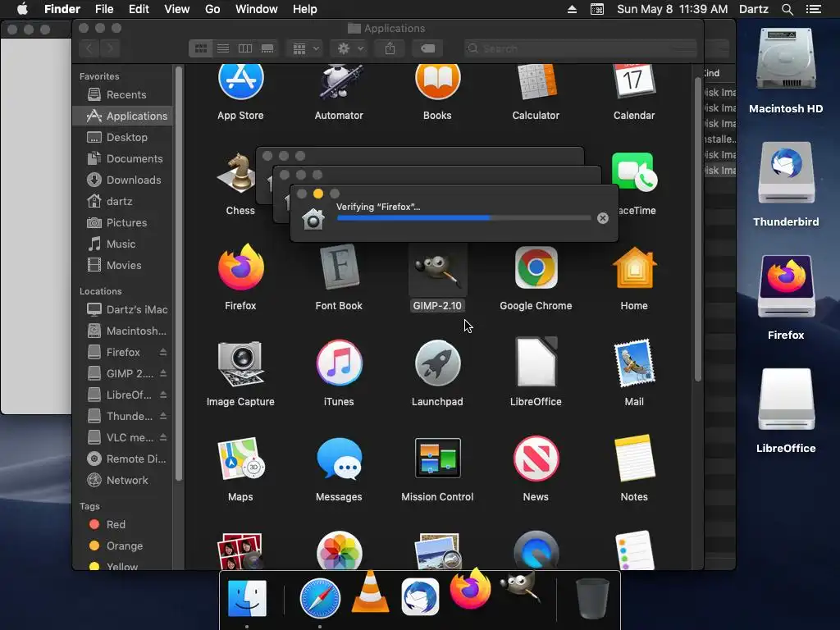Select the Launchpad app icon

(x=437, y=363)
